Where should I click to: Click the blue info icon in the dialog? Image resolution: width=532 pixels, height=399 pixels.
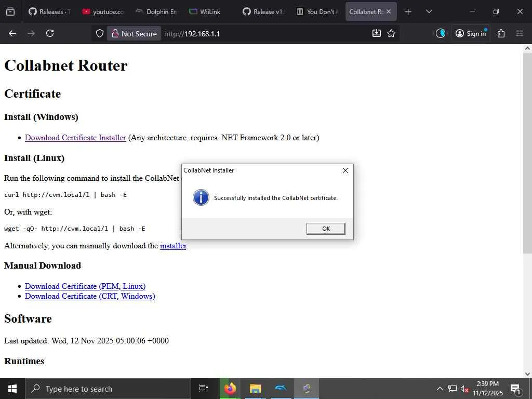point(201,197)
